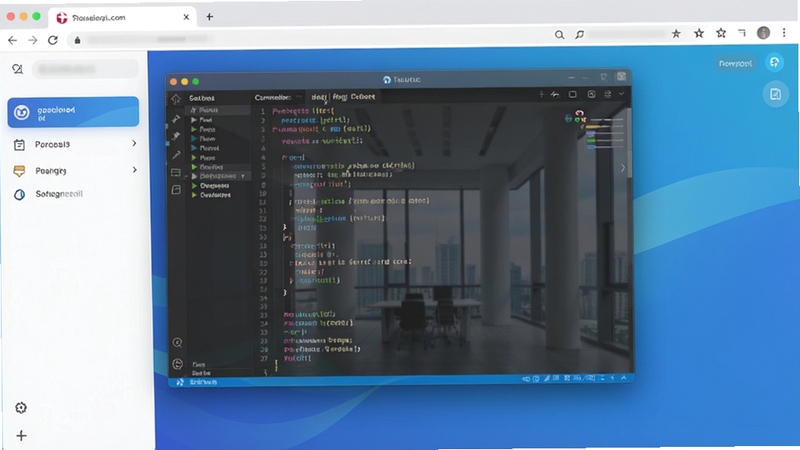Click the right chevron beside the editor scrollbar
The image size is (800, 450).
click(x=622, y=168)
